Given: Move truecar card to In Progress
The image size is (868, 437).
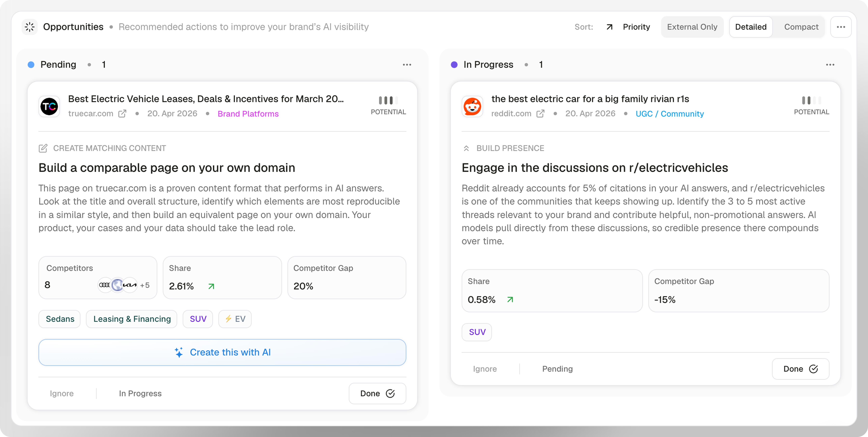Looking at the screenshot, I should (x=140, y=394).
